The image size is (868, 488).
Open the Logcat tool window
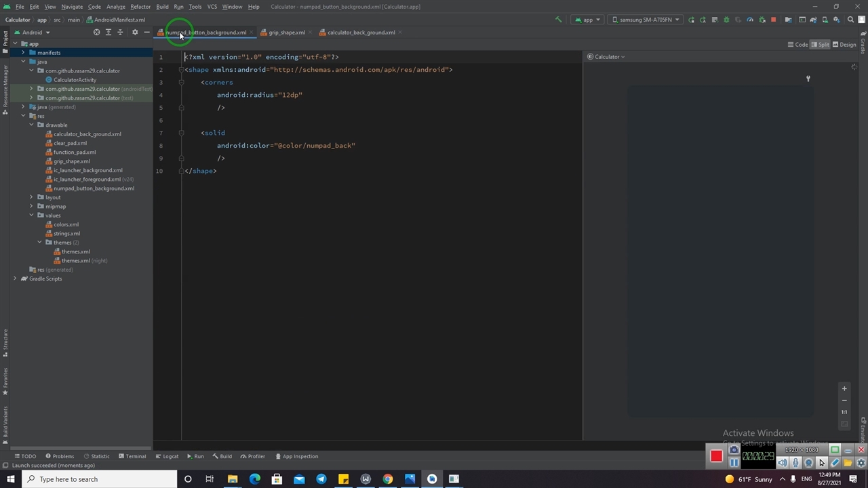pyautogui.click(x=167, y=456)
